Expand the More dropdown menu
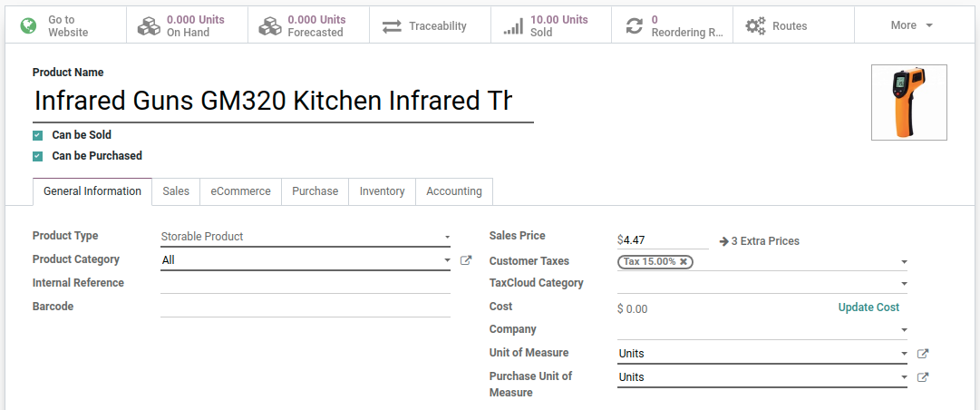 tap(911, 25)
